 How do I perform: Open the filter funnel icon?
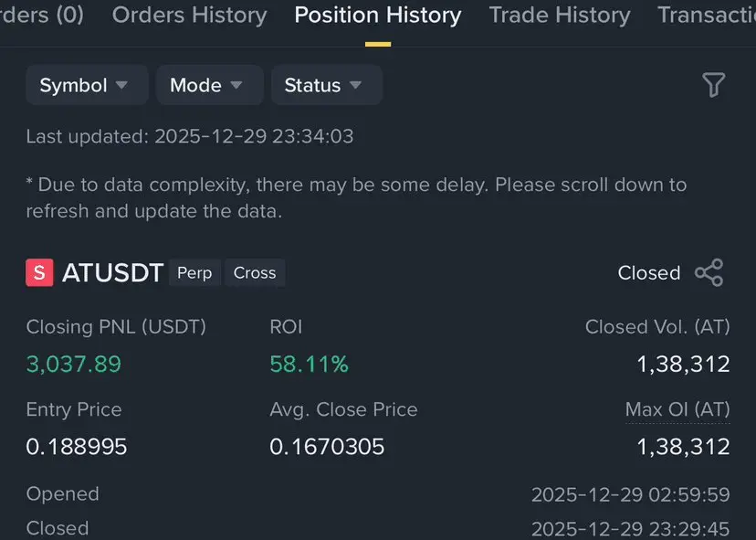[x=713, y=85]
